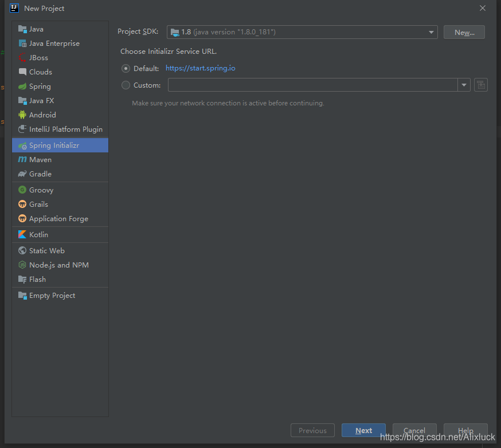
Task: Click the IntelliJ Platform Plugin icon
Action: (x=22, y=129)
